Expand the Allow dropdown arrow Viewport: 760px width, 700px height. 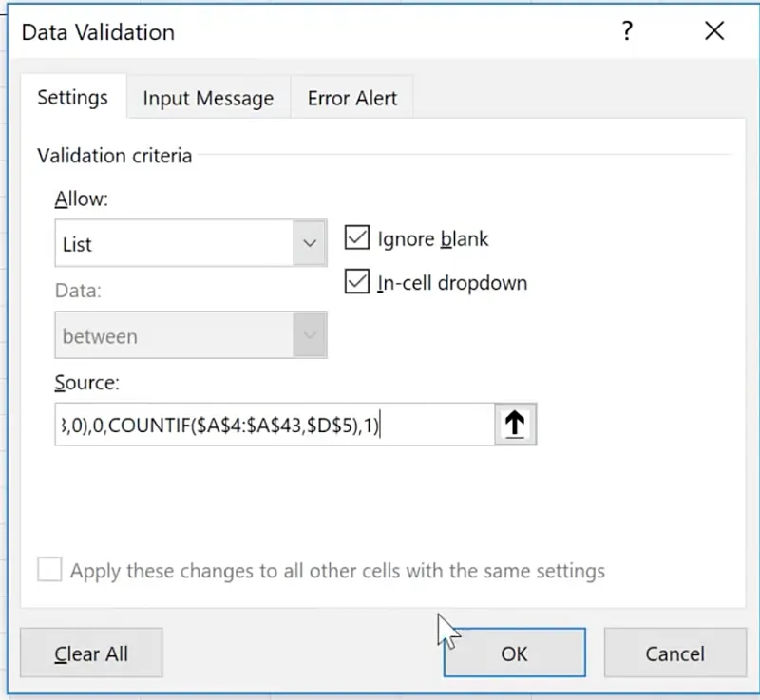coord(309,244)
